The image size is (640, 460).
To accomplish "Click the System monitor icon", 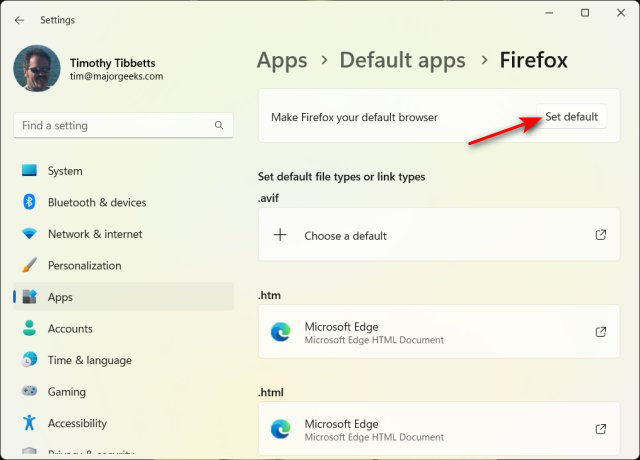I will pos(29,170).
